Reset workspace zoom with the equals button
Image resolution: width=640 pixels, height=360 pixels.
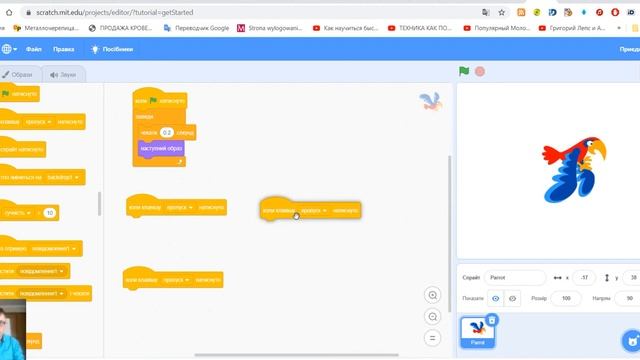pos(433,338)
